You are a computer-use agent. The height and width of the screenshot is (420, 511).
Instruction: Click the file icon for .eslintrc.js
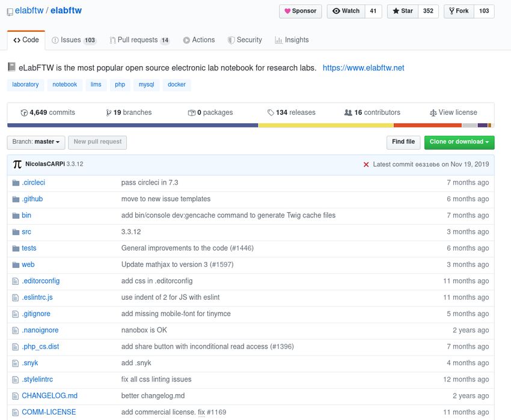click(15, 297)
